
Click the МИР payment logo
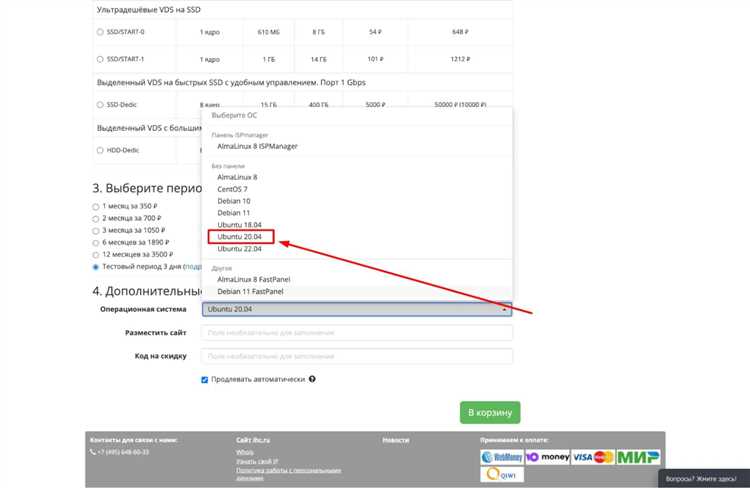638,457
